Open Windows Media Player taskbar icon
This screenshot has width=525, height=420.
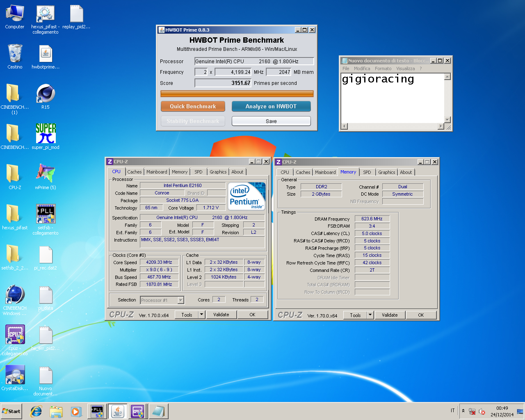pyautogui.click(x=76, y=411)
